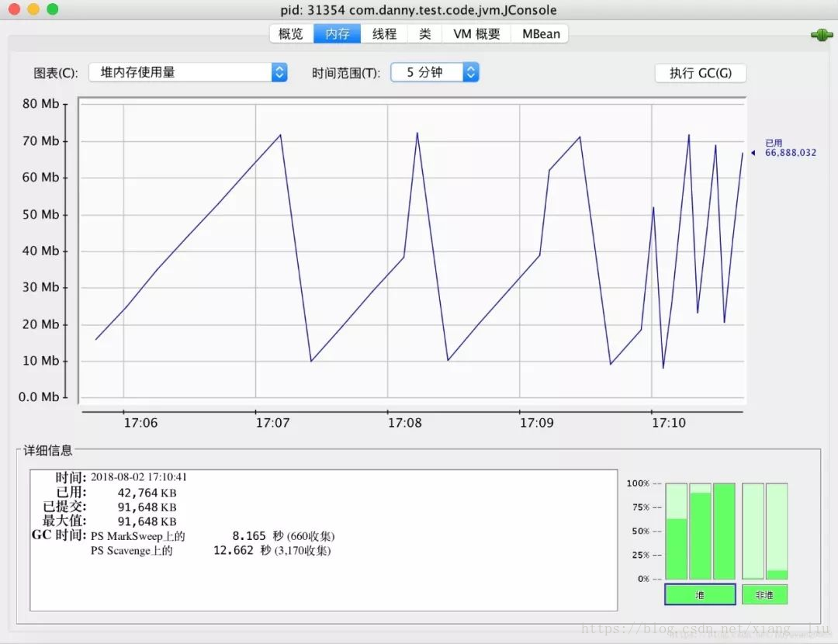
Task: Open the 线程 tab
Action: pos(384,33)
